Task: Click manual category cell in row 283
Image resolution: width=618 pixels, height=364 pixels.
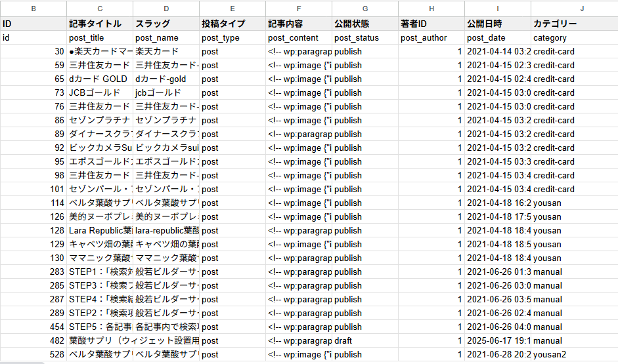Action: click(x=574, y=272)
